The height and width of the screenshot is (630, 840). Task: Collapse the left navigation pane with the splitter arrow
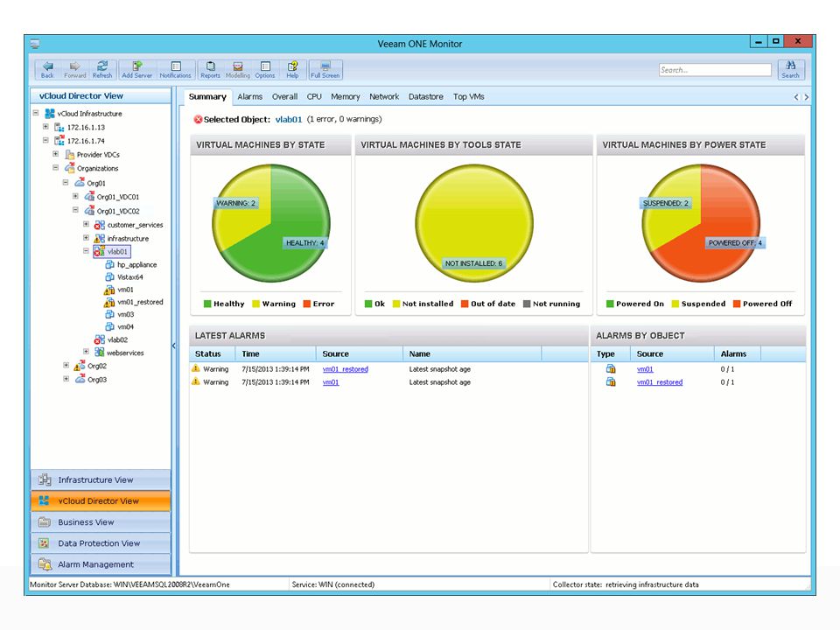coord(173,346)
